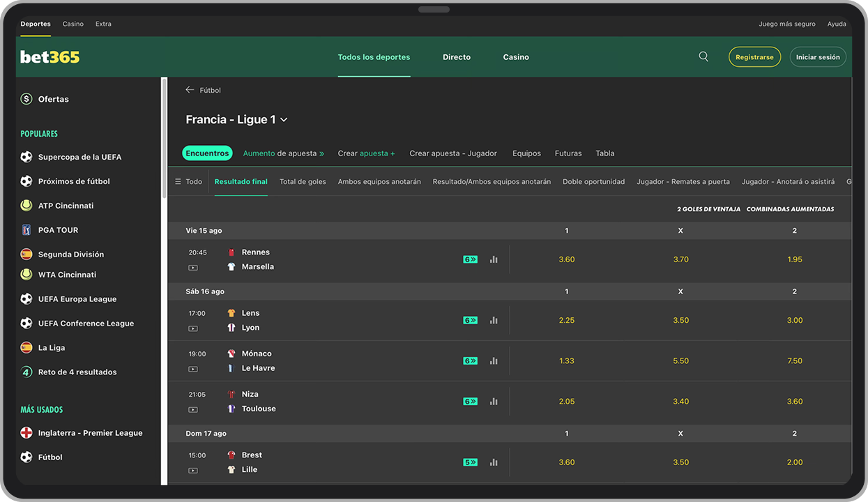Click the 5 markets badge for Brest vs Lille
Screen dimensions: 868x502
(471, 462)
